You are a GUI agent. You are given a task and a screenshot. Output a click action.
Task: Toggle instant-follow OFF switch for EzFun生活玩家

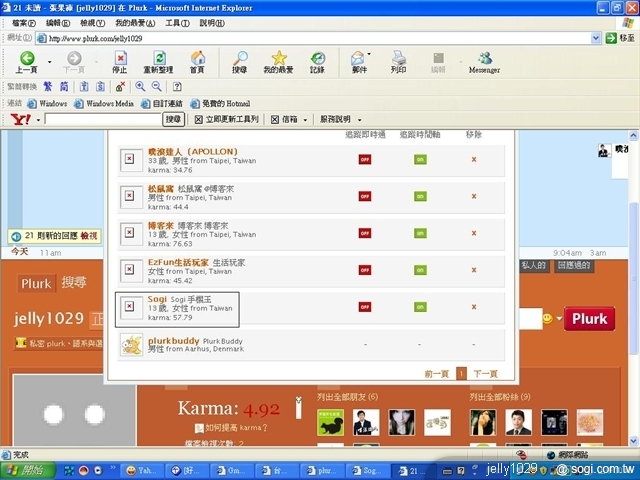tap(365, 270)
